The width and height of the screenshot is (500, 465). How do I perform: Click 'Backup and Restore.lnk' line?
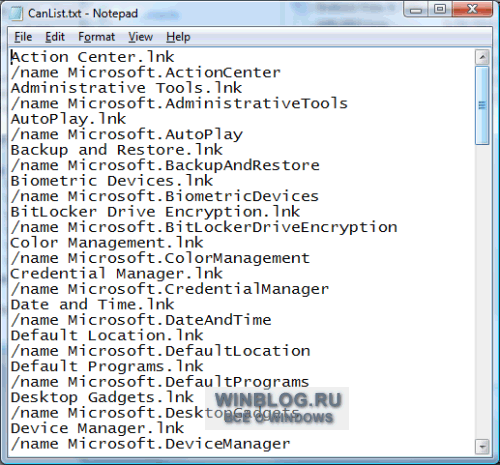(116, 150)
